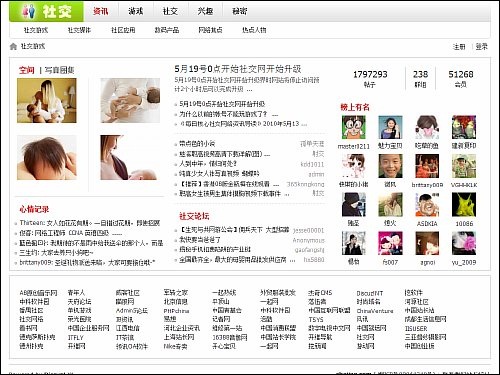Open the avatar above 烟火
The width and height of the screenshot is (500, 375).
point(390,205)
